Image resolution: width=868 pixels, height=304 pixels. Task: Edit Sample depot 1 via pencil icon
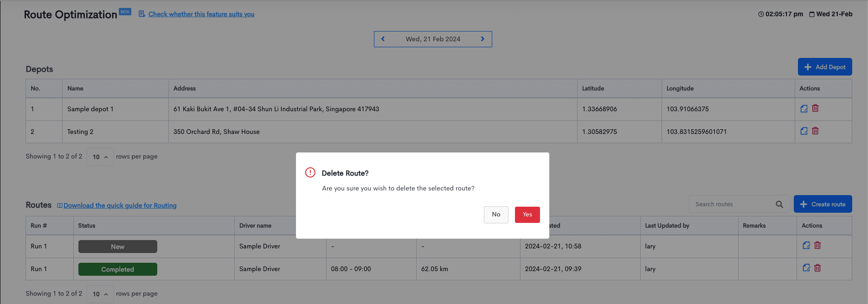pos(804,109)
